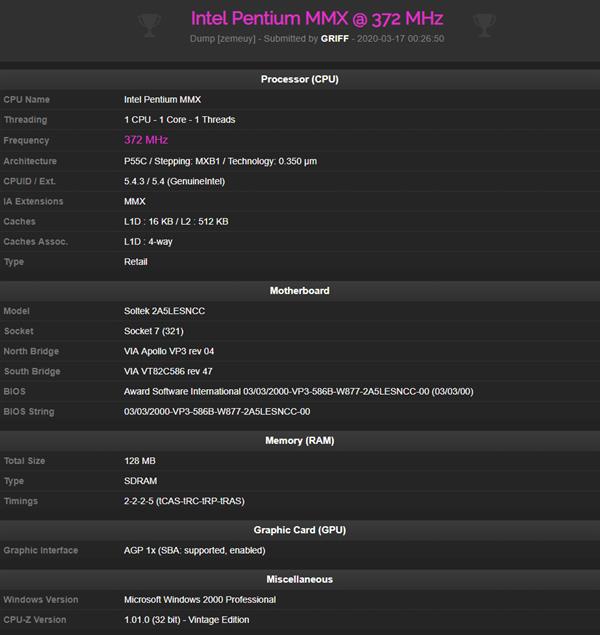Screen dimensions: 600x635
Task: Click the South Bridge value VIA VT82C586 rev 47
Action: [168, 371]
